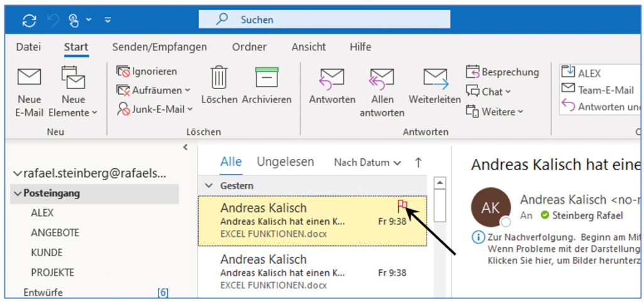
Task: Reply with a Besprechung meeting
Action: click(x=502, y=72)
